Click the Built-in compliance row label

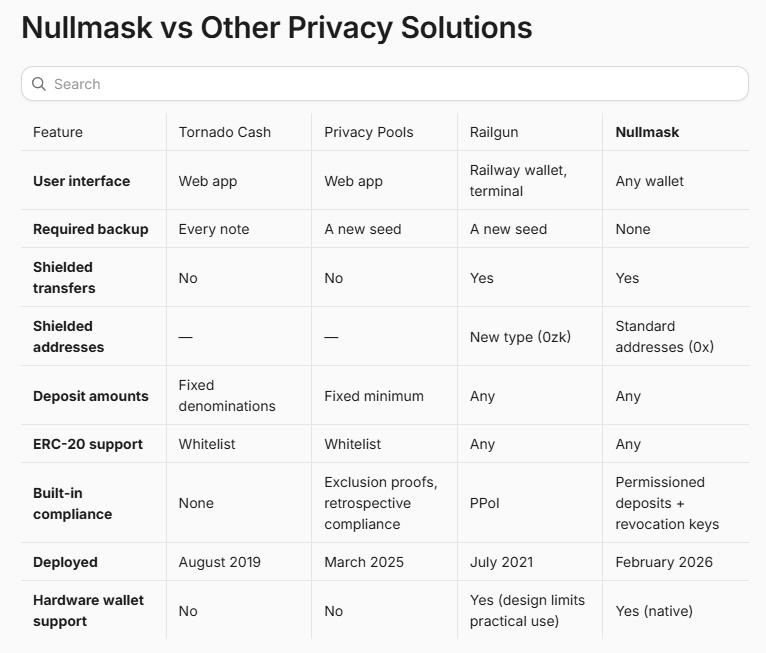coord(72,504)
